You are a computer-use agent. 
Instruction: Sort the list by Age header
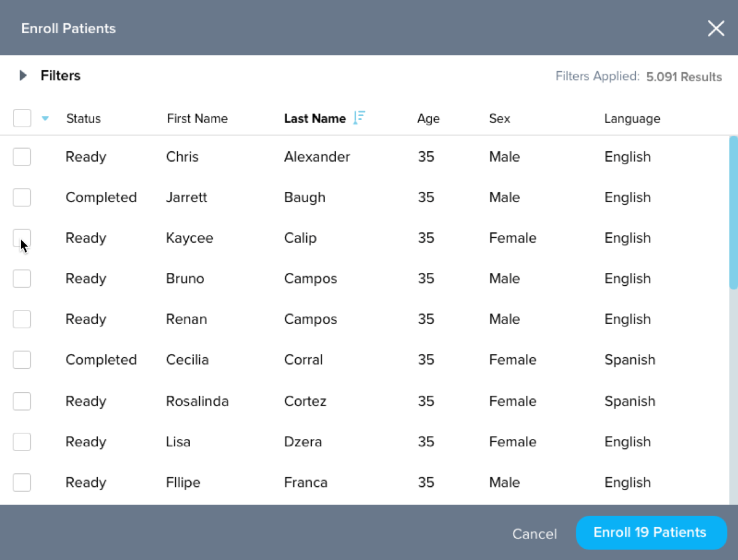point(428,119)
